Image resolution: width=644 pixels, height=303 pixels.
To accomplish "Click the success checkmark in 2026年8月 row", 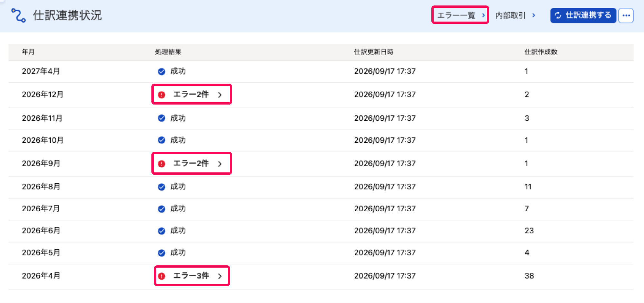I will (161, 187).
